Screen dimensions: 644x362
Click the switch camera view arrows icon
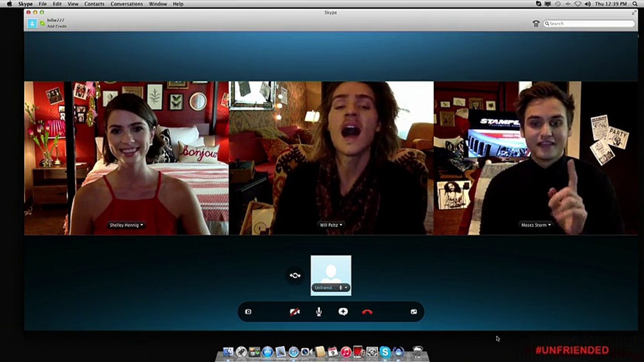coord(295,275)
